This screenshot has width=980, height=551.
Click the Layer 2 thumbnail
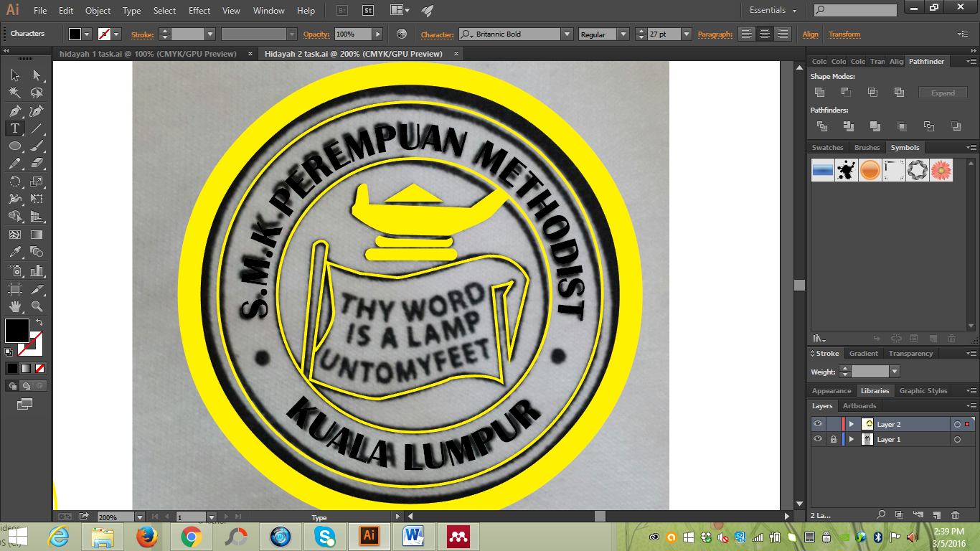coord(867,424)
